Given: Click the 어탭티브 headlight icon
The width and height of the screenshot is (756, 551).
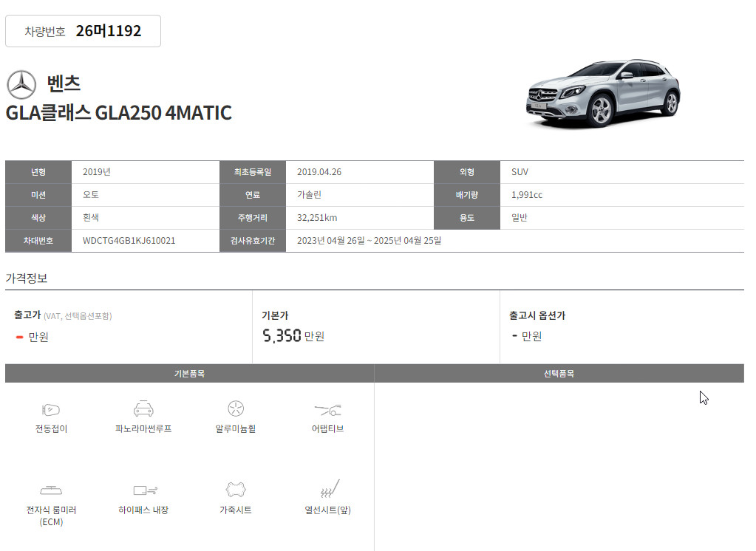Looking at the screenshot, I should pos(328,410).
